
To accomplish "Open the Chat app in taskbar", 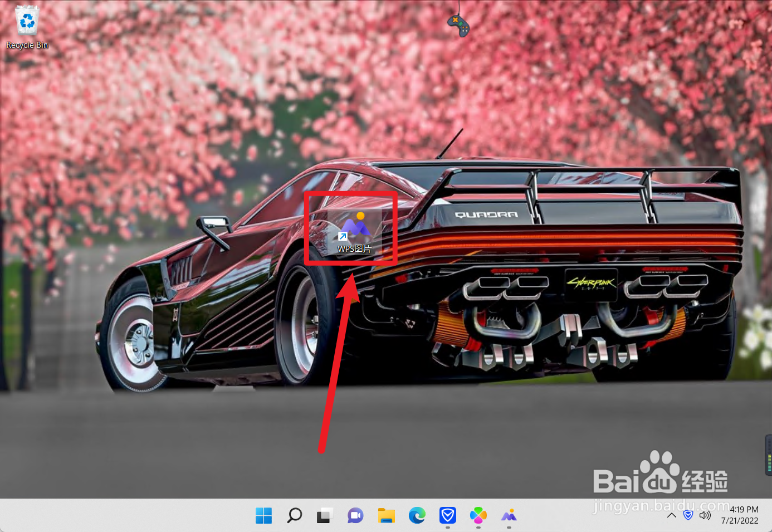I will pos(355,515).
